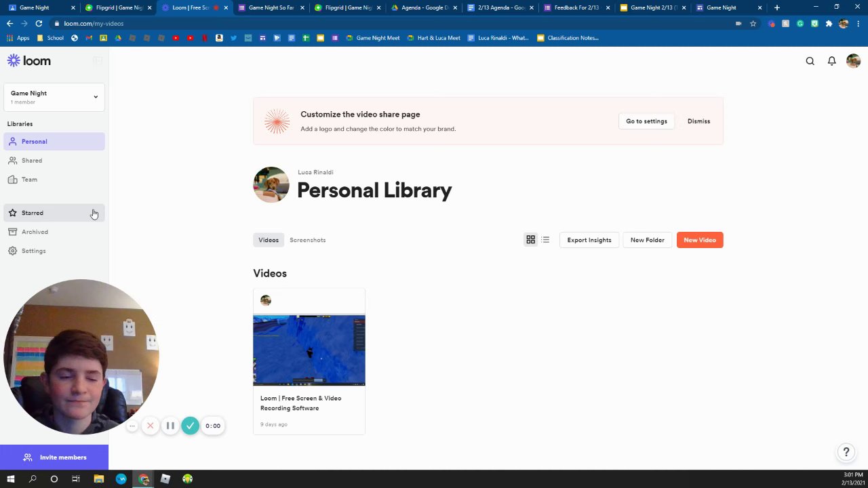Click Chrome back arrow
The image size is (868, 488).
[x=9, y=24]
